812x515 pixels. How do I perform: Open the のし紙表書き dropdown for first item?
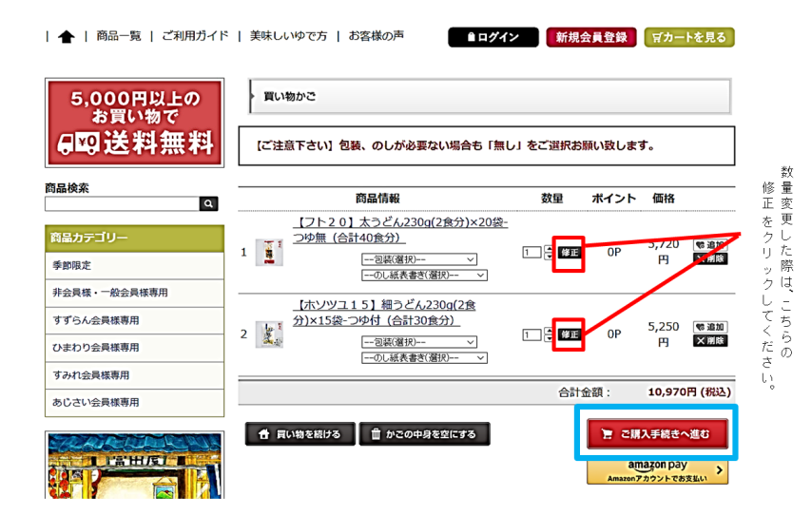(x=424, y=275)
